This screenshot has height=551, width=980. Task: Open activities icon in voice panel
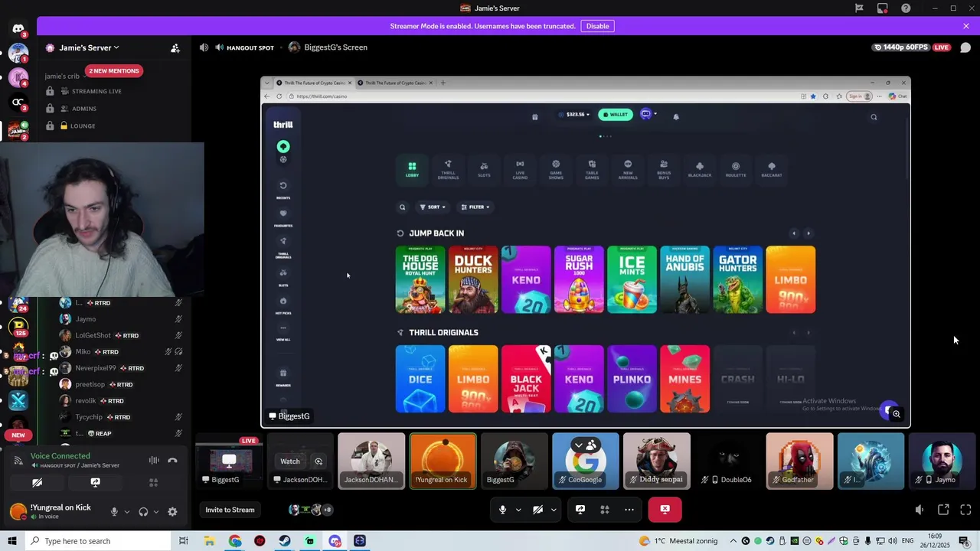point(153,483)
